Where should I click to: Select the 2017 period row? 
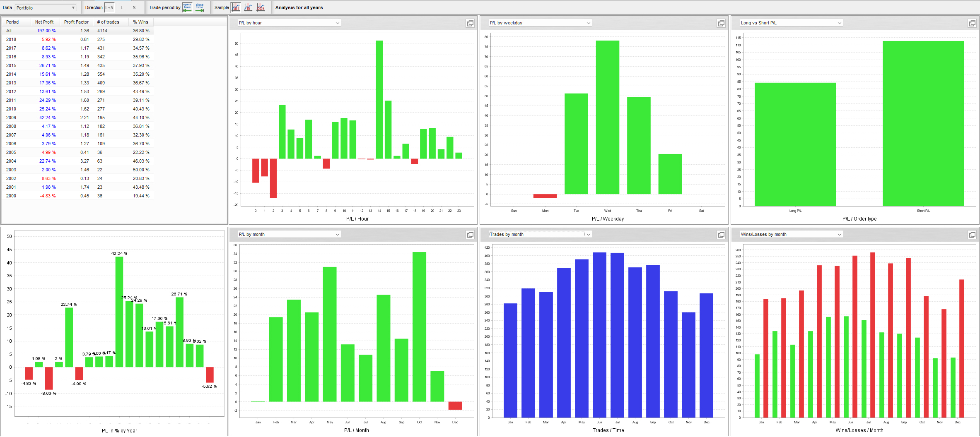point(78,48)
